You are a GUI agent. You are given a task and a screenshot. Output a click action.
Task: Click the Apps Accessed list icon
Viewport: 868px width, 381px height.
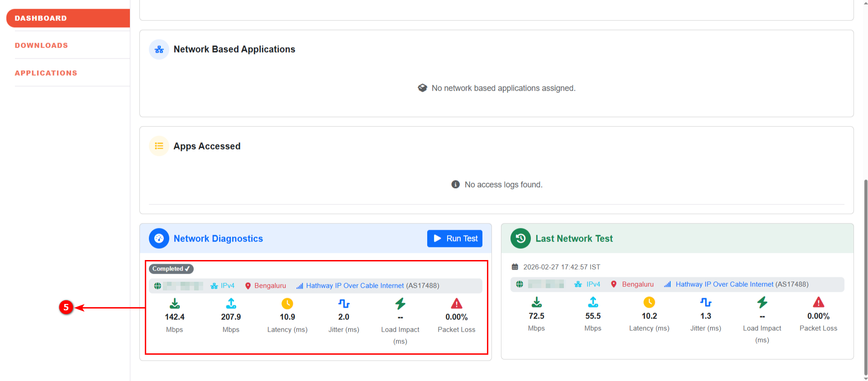159,146
